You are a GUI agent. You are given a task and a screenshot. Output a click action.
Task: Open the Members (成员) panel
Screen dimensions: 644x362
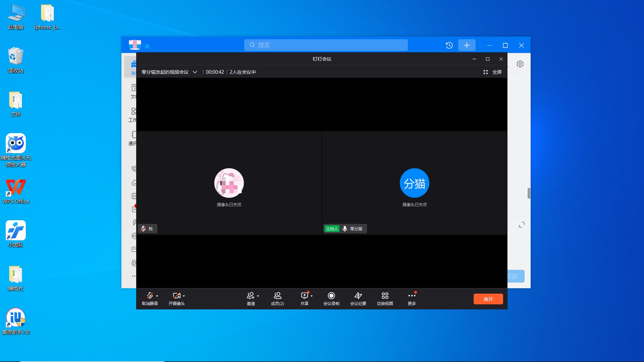(x=277, y=296)
